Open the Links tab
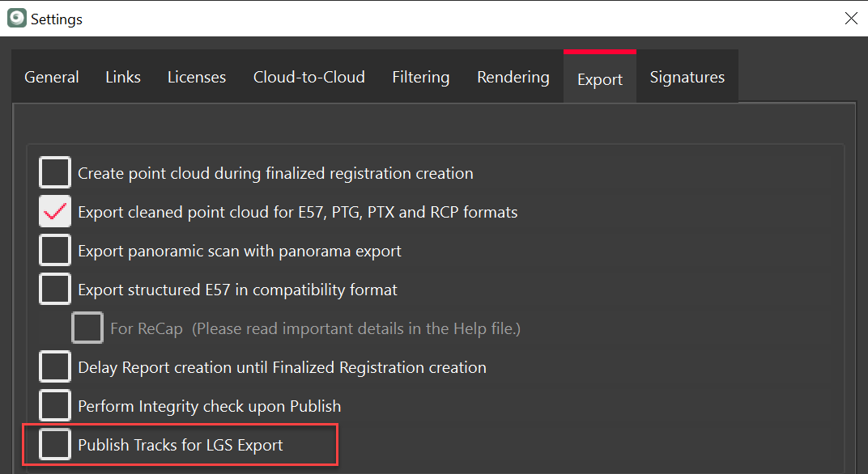 click(123, 78)
